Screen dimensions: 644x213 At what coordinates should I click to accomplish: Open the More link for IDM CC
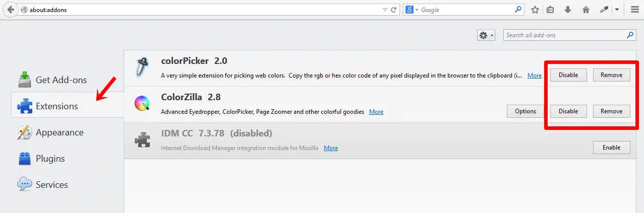tap(331, 148)
